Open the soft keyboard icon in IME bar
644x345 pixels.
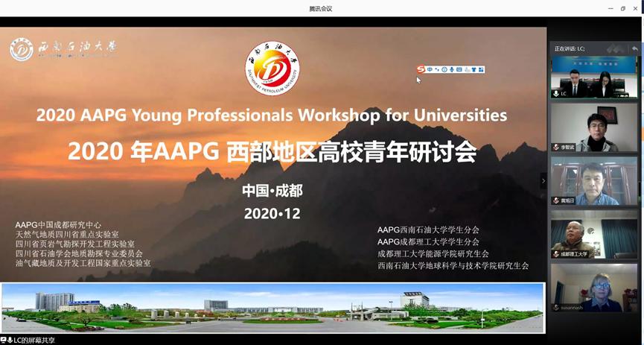click(459, 69)
